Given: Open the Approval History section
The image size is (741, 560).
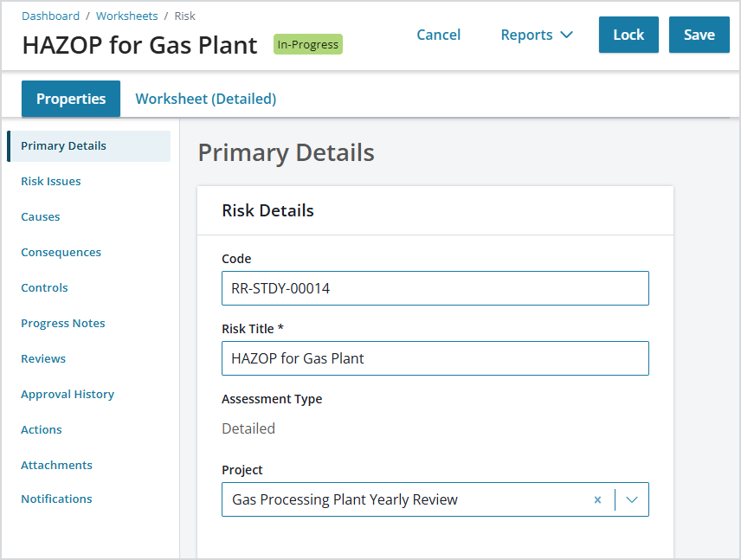Looking at the screenshot, I should click(68, 394).
